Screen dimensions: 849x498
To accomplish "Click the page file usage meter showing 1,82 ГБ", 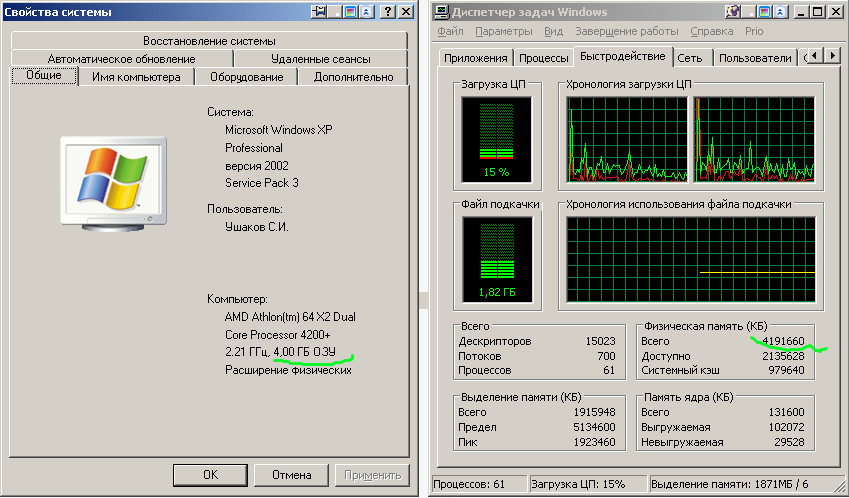I will click(x=497, y=259).
